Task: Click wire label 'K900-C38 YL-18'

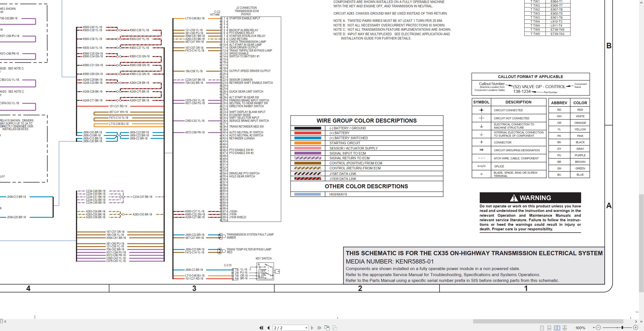Action: [x=139, y=30]
